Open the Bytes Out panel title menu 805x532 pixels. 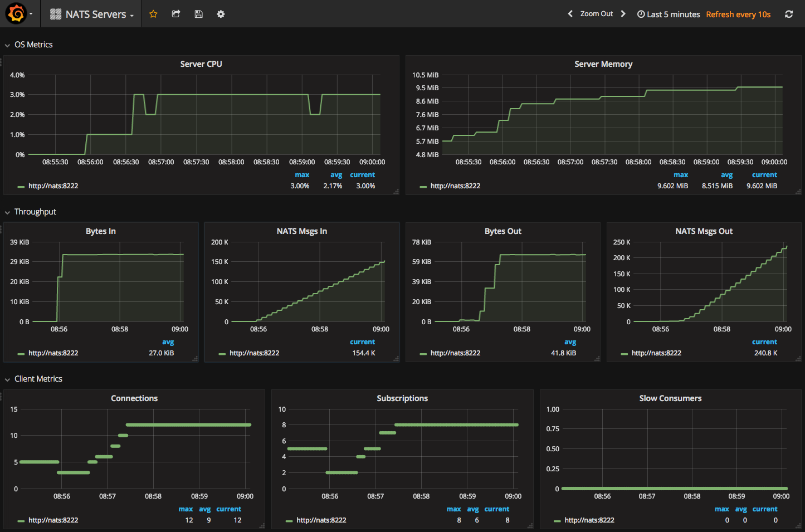coord(503,231)
